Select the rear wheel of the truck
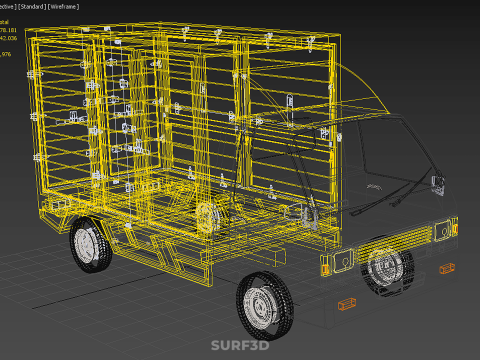The width and height of the screenshot is (480, 360). (x=90, y=244)
